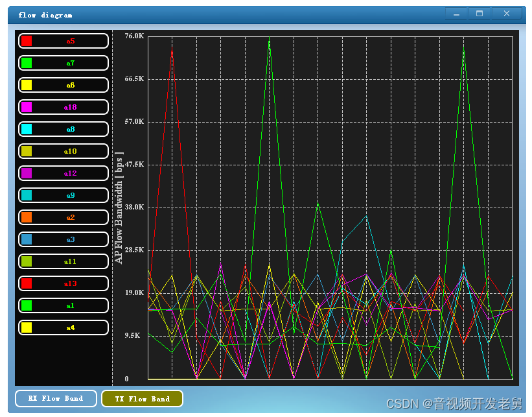Click the cyan a8 legend swatch

coord(27,129)
